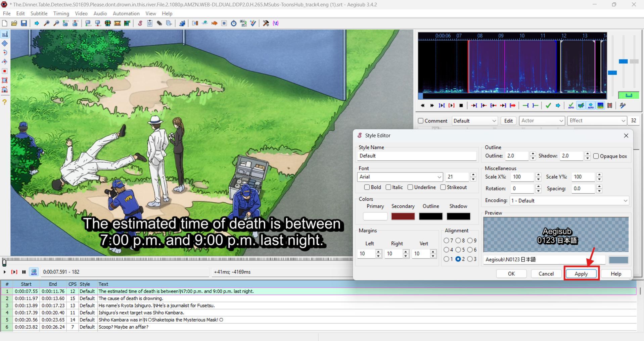Click the Edit button beside the style dropdown
The height and width of the screenshot is (341, 644).
pyautogui.click(x=508, y=121)
